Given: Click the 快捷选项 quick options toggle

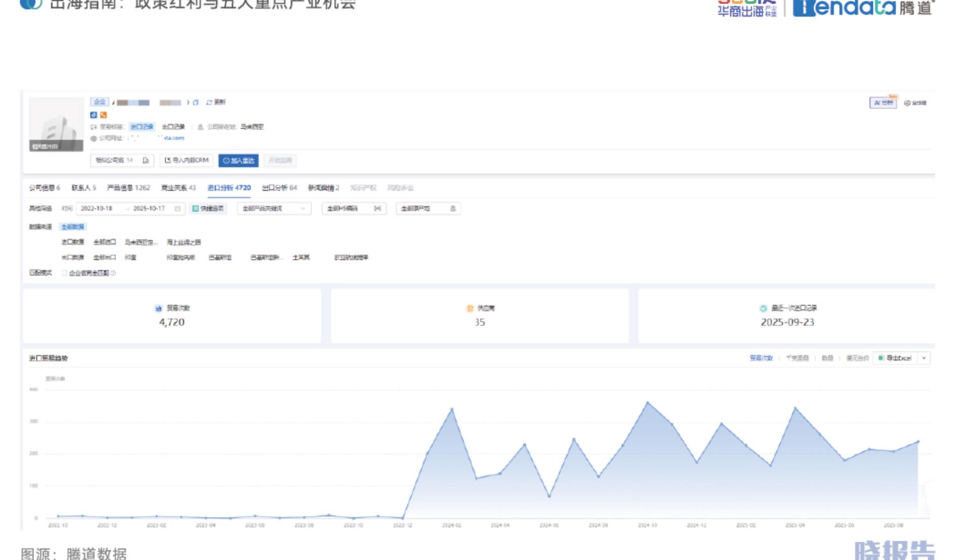Looking at the screenshot, I should pos(208,209).
